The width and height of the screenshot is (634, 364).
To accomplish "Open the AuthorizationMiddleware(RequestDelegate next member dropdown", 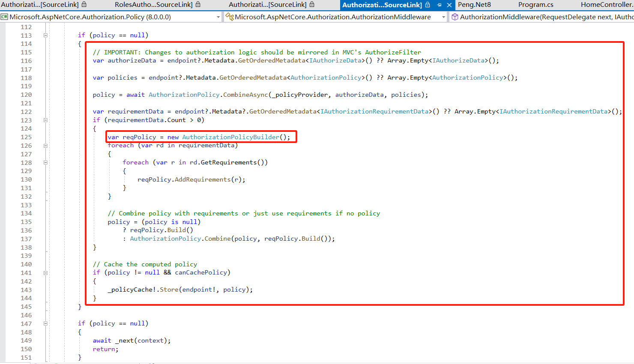I will [x=542, y=17].
